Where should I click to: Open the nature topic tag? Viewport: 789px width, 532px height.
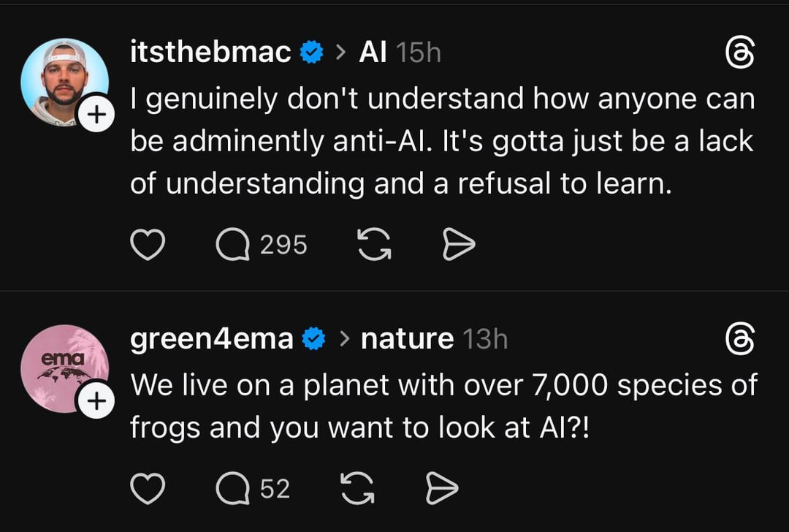pyautogui.click(x=407, y=339)
